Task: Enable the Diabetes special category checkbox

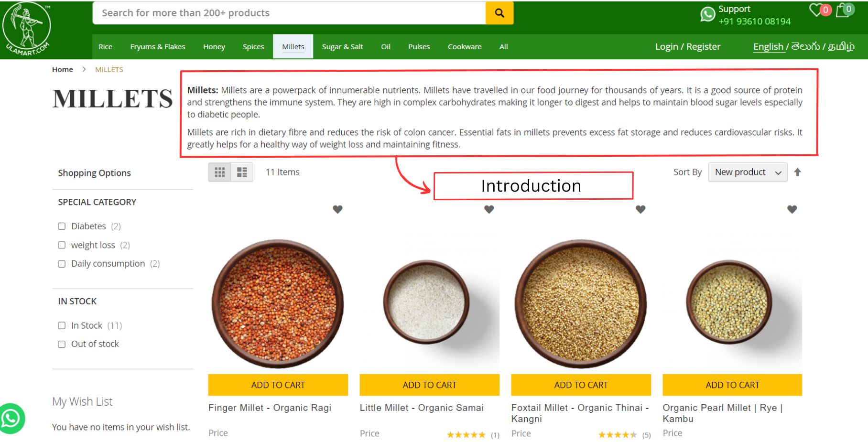Action: (x=62, y=226)
